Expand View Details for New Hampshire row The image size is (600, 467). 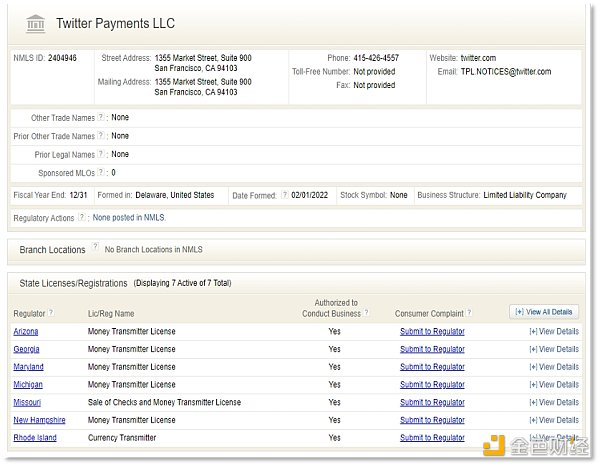(553, 420)
